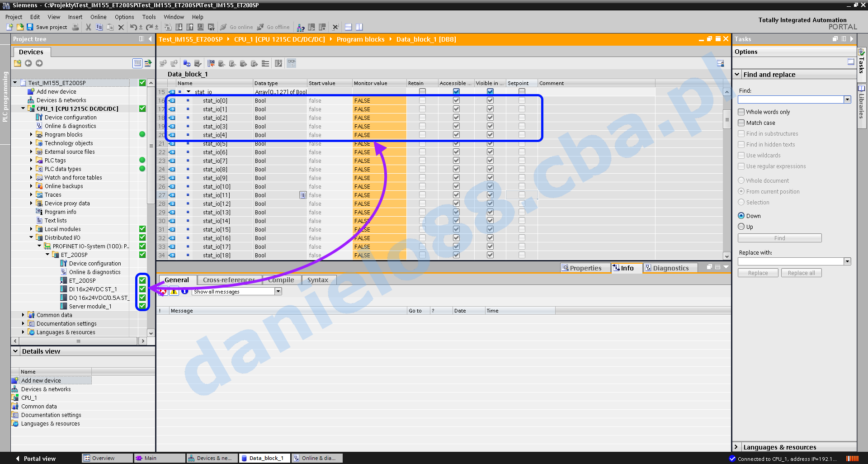Screen dimensions: 868x464
Task: Expand the Watch and force tables node
Action: [x=31, y=177]
